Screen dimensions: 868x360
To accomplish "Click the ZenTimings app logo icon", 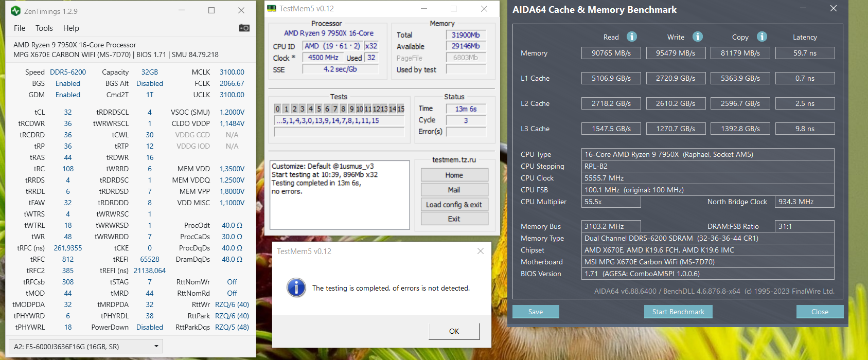I will tap(15, 11).
